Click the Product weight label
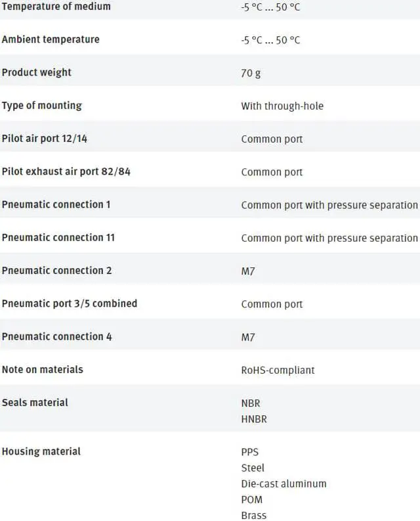The height and width of the screenshot is (521, 420). (36, 72)
